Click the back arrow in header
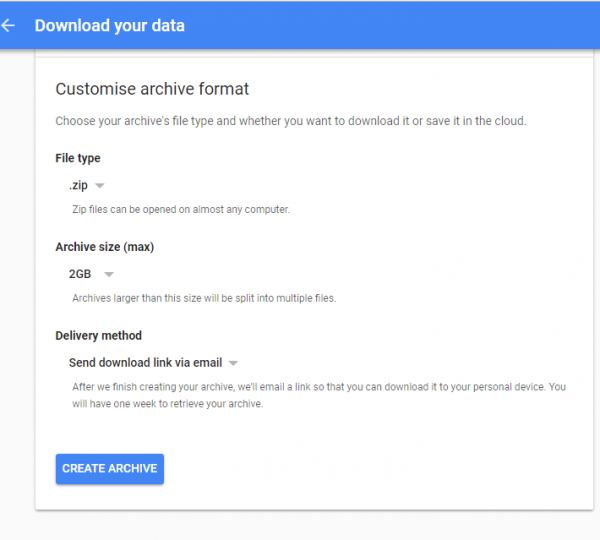The height and width of the screenshot is (540, 600). point(9,26)
